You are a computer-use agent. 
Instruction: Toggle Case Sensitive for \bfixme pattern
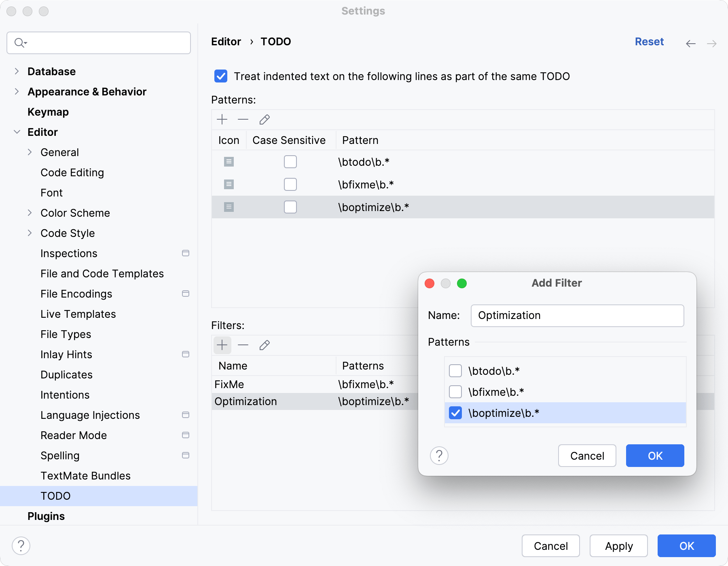pyautogui.click(x=290, y=184)
